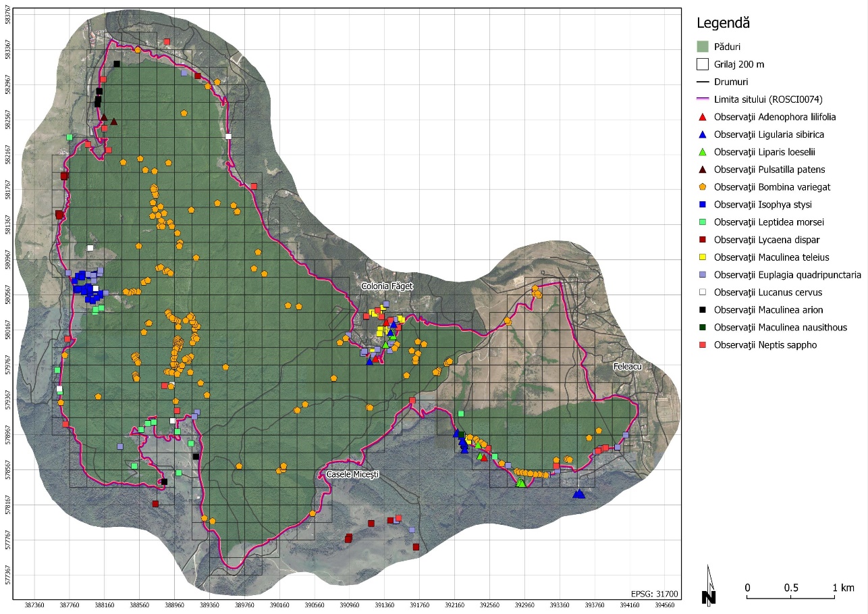Click the 'EPSG: 31700' text

coord(655,594)
